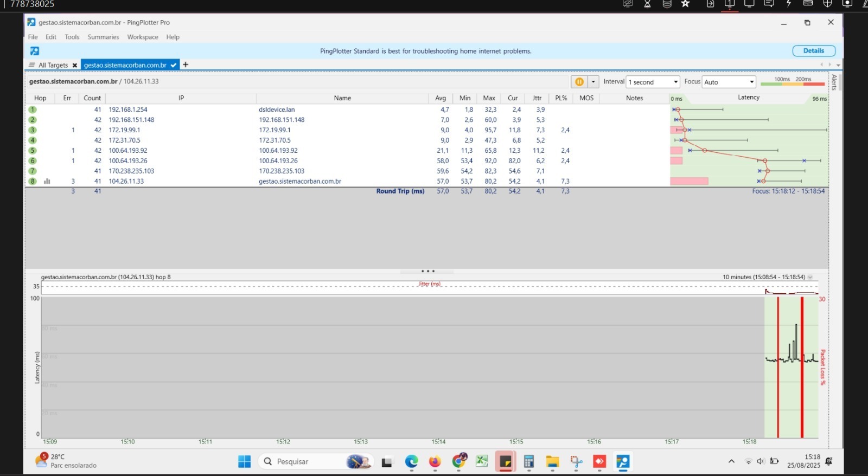Open the Windows Start menu
868x476 pixels.
point(245,461)
